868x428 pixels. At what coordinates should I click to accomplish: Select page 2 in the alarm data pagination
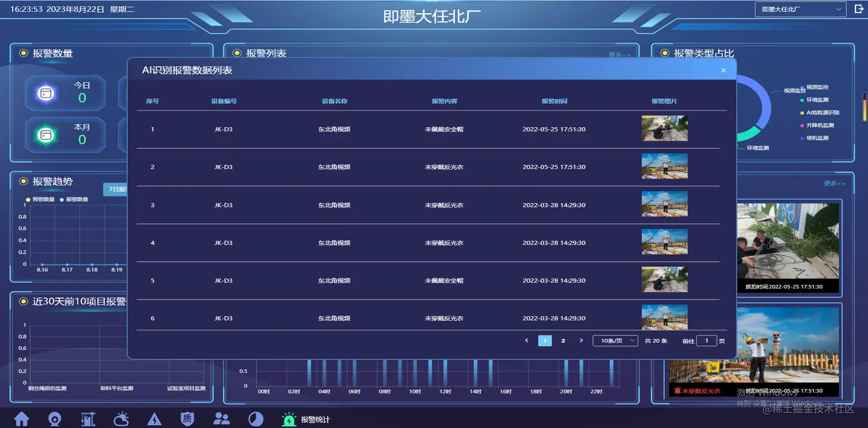(563, 341)
